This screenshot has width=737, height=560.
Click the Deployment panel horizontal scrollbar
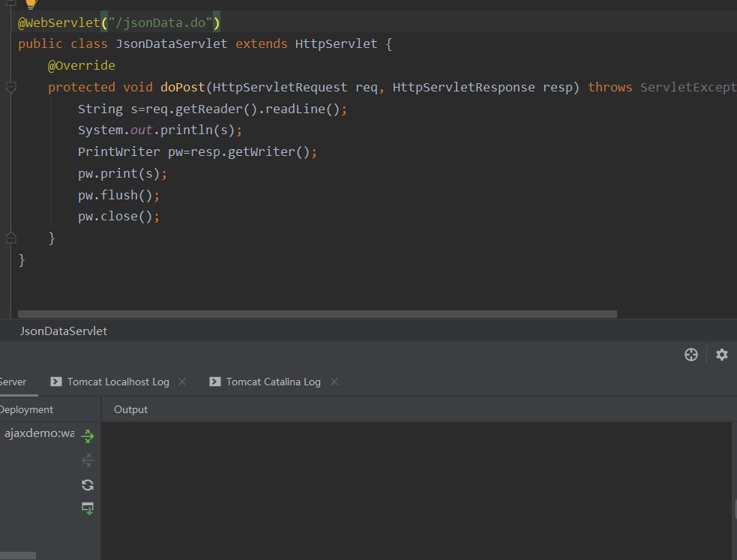tap(18, 556)
